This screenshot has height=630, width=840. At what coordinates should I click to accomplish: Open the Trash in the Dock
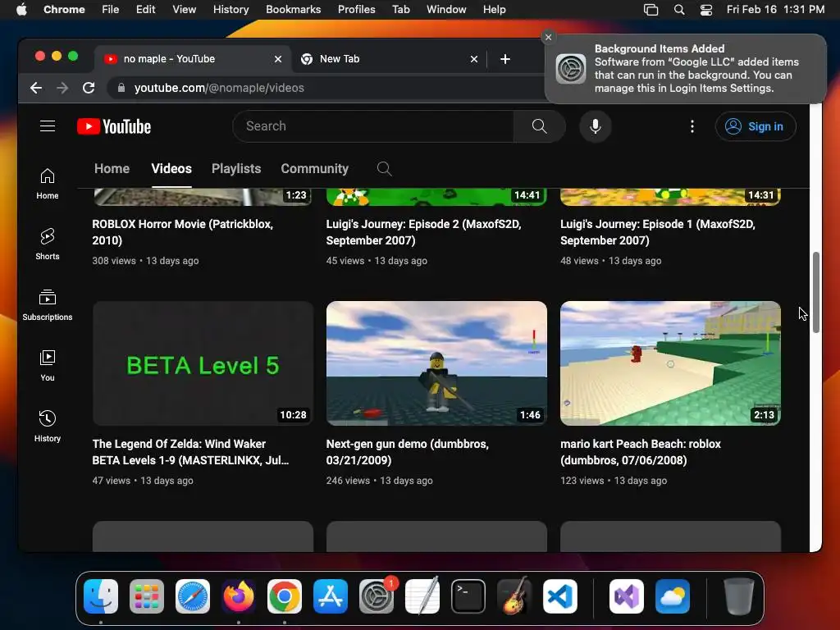[739, 596]
